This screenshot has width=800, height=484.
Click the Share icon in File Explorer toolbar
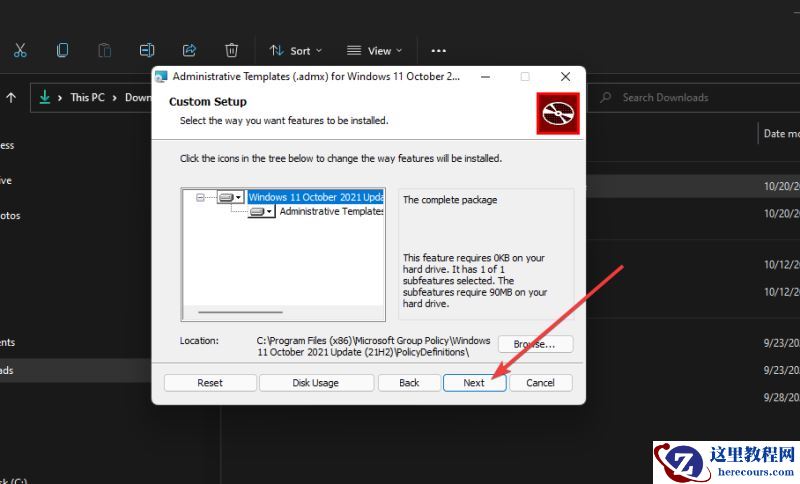point(189,50)
